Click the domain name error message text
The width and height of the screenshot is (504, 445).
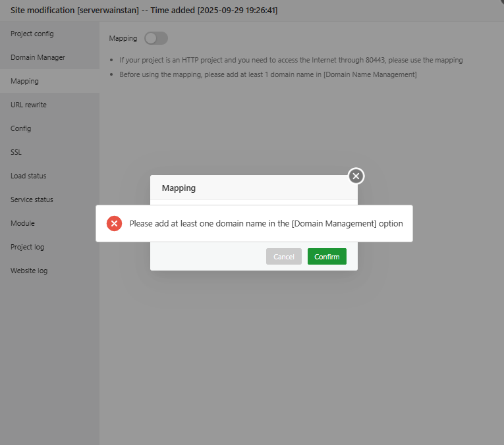266,223
